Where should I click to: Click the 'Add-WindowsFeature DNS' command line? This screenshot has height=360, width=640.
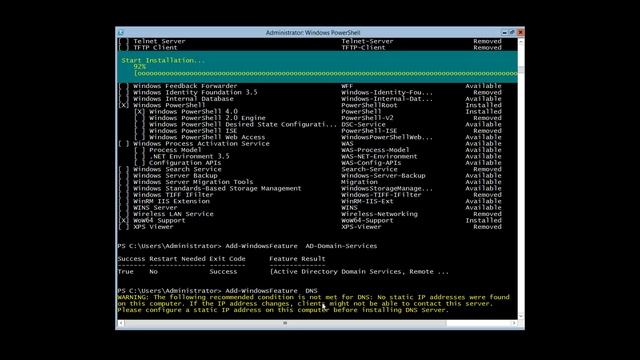click(271, 291)
